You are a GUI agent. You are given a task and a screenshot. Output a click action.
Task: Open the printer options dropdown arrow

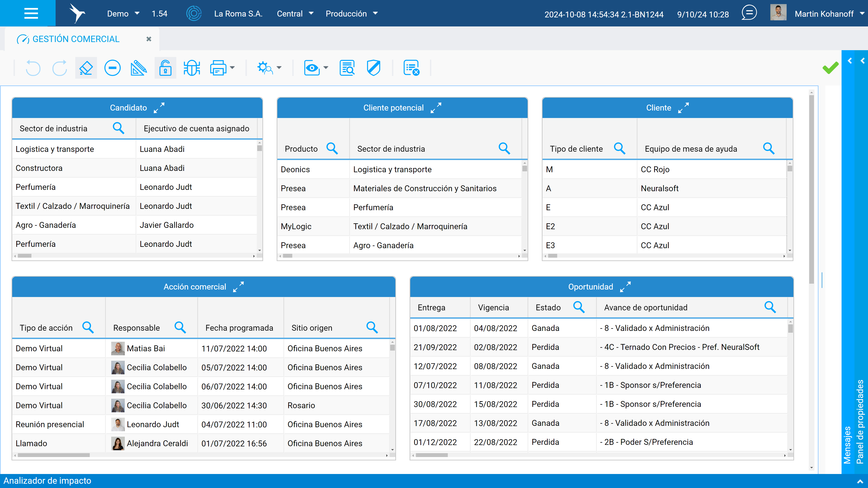pos(232,68)
